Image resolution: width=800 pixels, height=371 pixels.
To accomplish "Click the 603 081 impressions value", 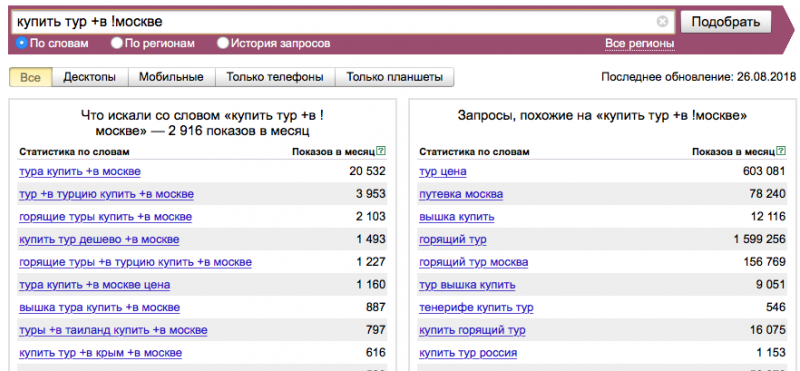I will coord(764,171).
